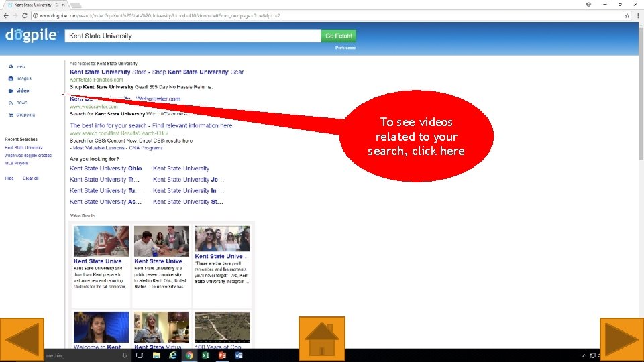The width and height of the screenshot is (644, 362).
Task: Open video thumbnail of girls with sunglasses
Action: click(222, 238)
